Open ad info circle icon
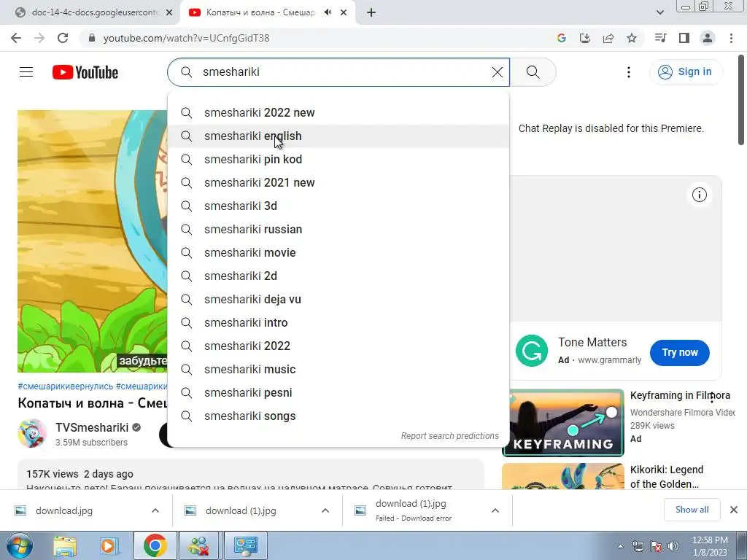 699,195
